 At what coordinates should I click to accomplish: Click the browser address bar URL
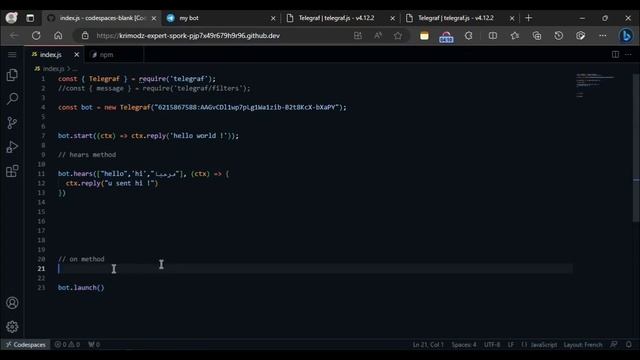tap(188, 36)
